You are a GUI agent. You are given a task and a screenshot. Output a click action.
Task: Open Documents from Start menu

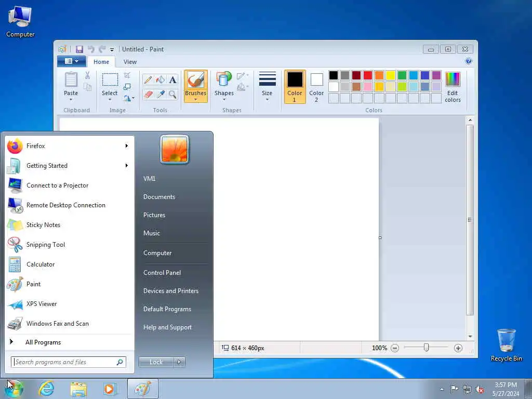159,197
